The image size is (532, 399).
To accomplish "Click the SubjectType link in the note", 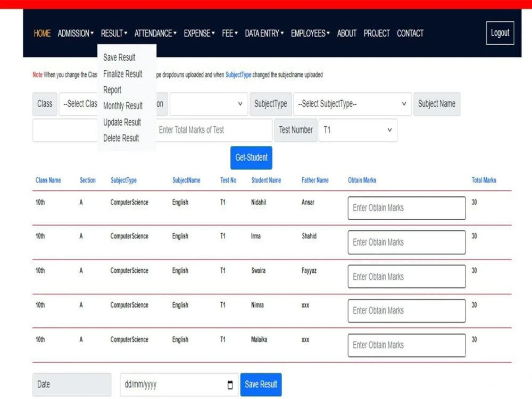I will pyautogui.click(x=238, y=74).
